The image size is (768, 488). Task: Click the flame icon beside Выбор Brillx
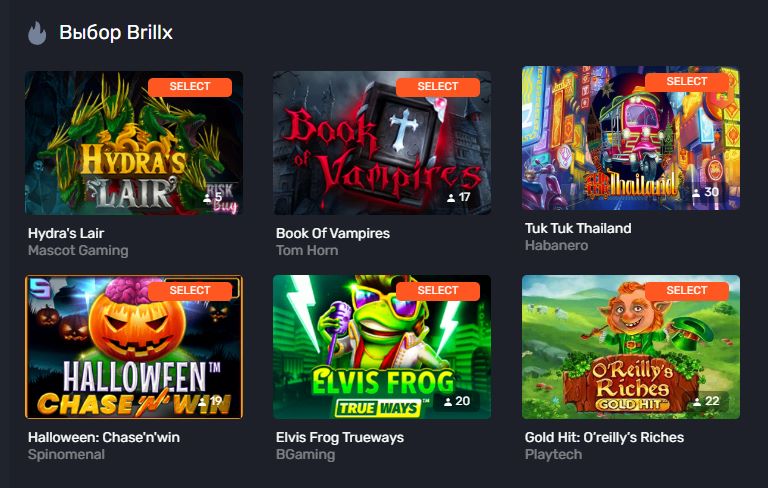[37, 33]
